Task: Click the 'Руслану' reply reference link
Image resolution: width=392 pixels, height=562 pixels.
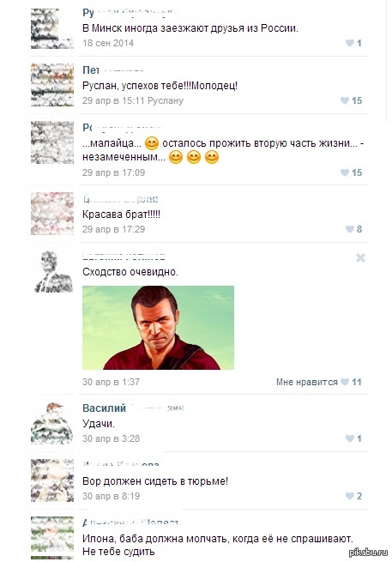Action: point(166,100)
